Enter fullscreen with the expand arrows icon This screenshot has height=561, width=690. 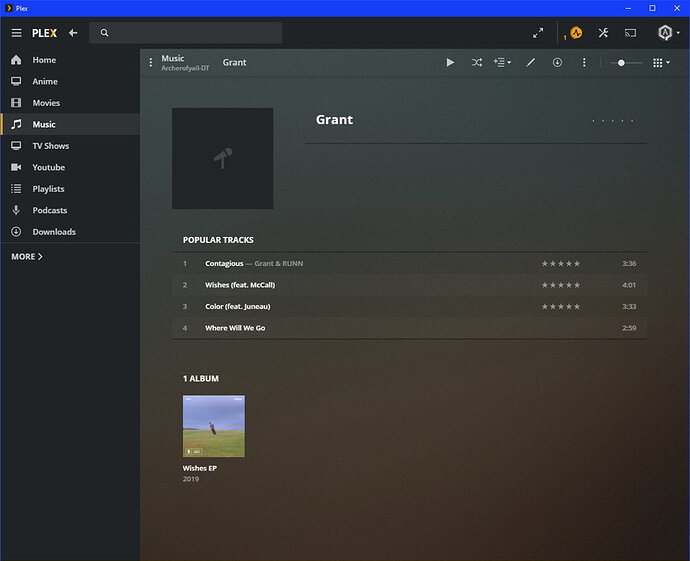(538, 33)
